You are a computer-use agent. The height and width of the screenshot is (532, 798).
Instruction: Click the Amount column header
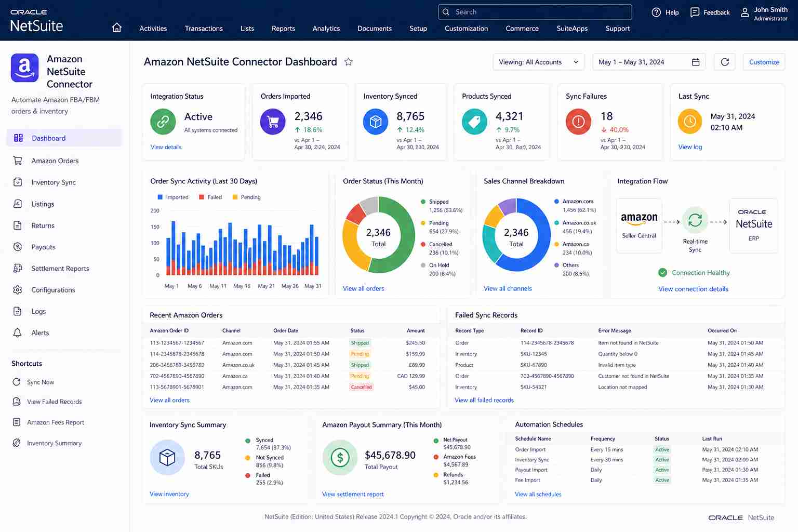pos(416,330)
